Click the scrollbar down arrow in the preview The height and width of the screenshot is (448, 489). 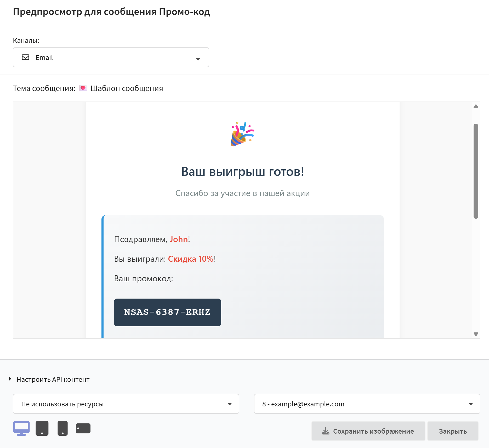[476, 334]
